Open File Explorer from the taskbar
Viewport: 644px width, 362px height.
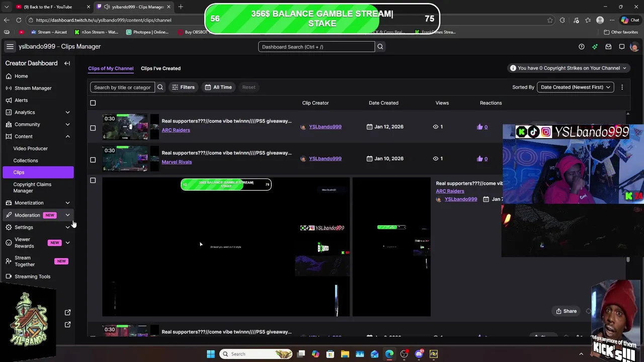point(345,354)
